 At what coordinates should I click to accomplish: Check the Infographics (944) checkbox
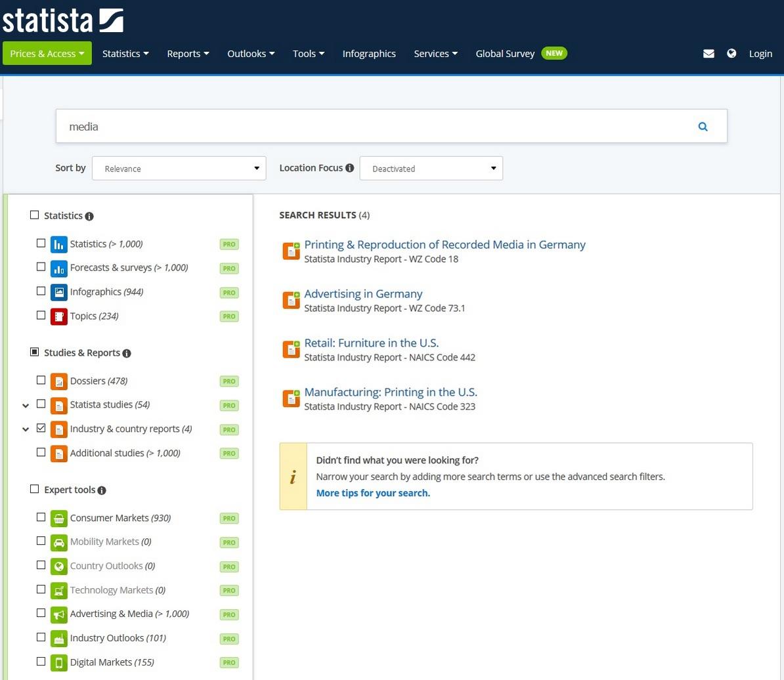pos(41,291)
